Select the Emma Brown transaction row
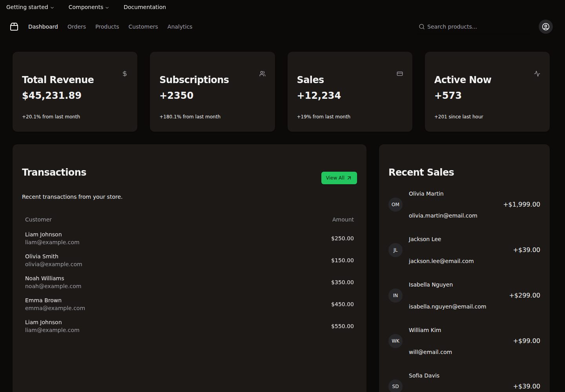 (190, 304)
